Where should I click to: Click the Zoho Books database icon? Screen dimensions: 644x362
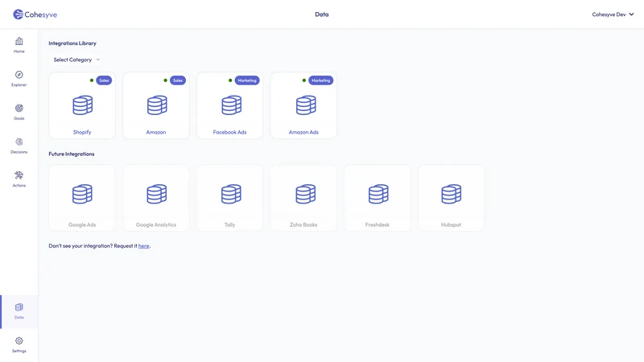[x=306, y=194]
